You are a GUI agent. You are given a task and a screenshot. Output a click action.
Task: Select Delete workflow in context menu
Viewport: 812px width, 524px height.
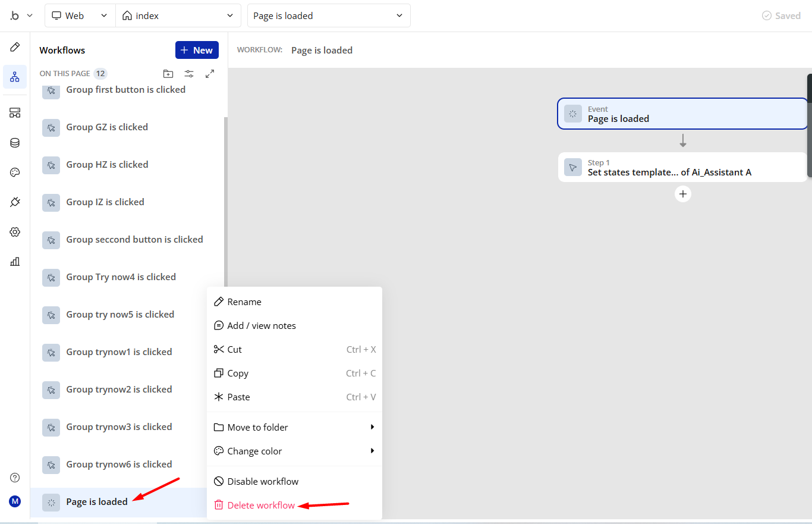coord(260,505)
